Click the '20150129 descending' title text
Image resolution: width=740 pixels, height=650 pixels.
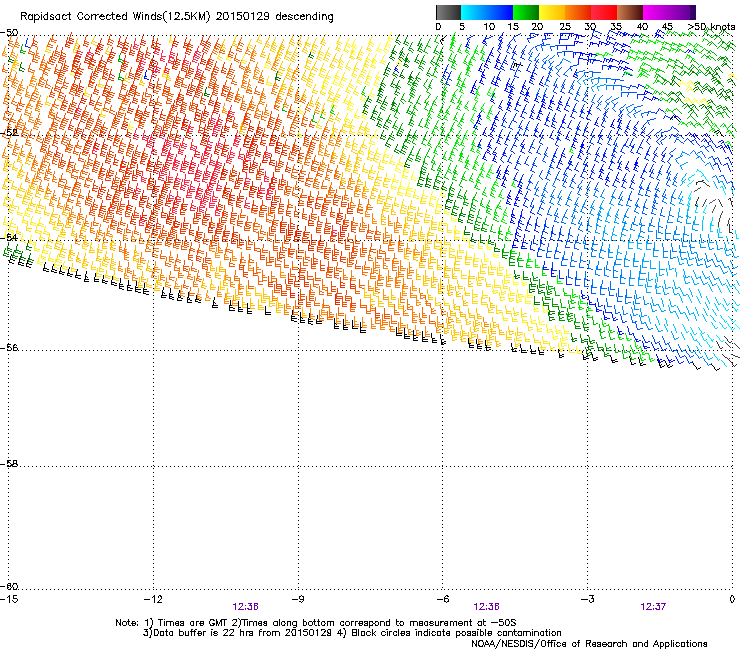point(275,17)
